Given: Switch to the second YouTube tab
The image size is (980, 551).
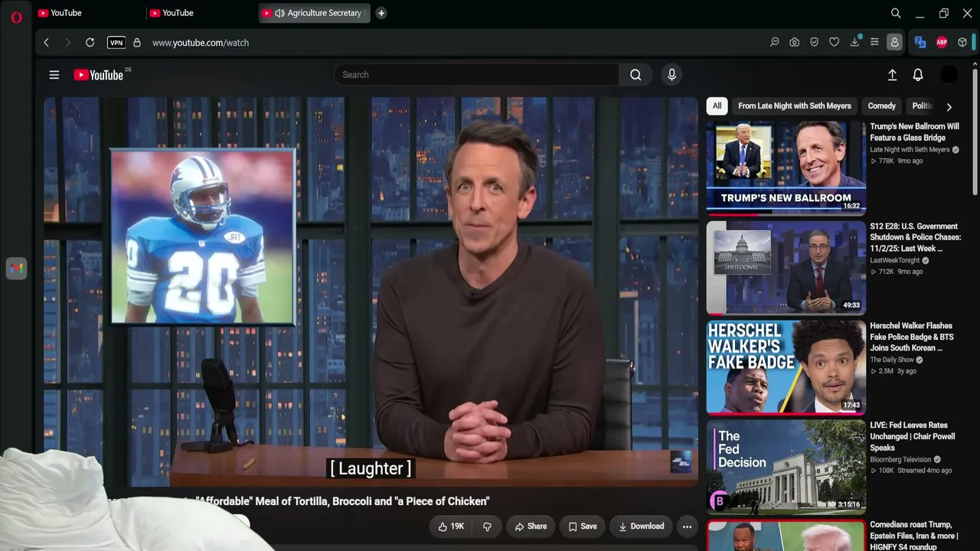Looking at the screenshot, I should (200, 13).
